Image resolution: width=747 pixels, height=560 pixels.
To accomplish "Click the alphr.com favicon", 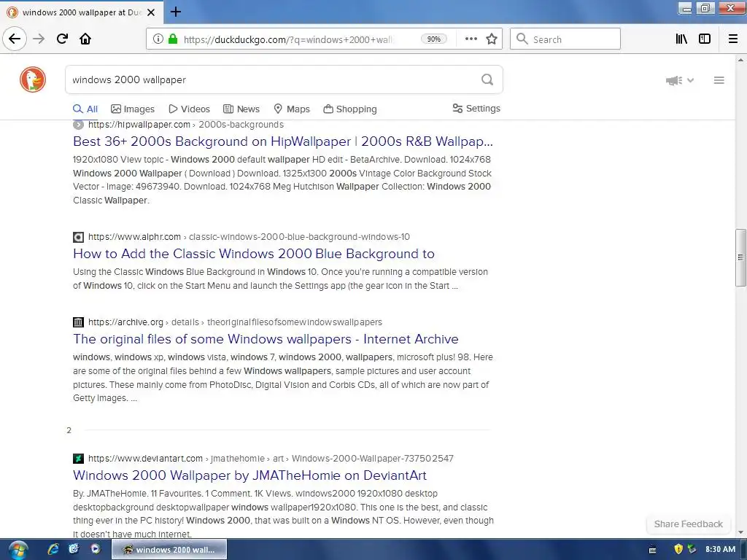I will 78,237.
